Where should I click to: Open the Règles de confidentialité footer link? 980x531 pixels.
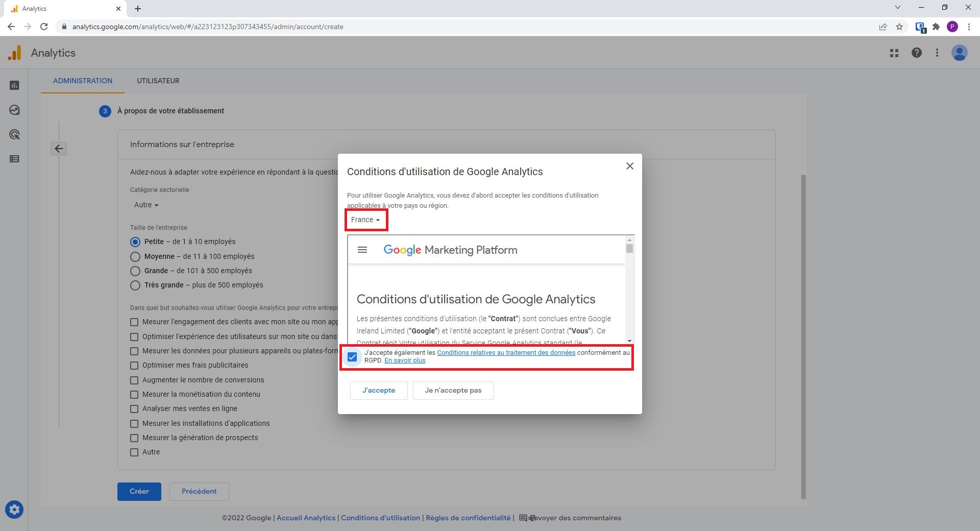click(468, 518)
